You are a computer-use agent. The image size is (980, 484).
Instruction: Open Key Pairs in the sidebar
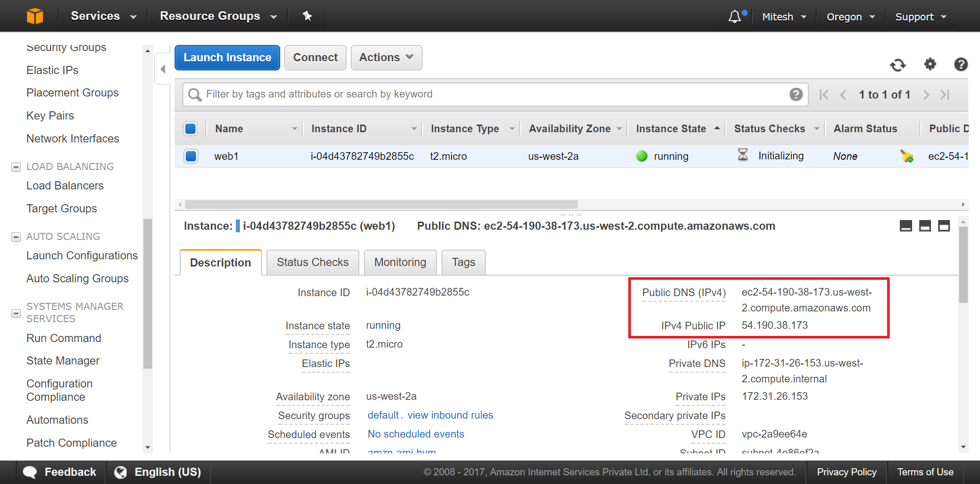50,116
